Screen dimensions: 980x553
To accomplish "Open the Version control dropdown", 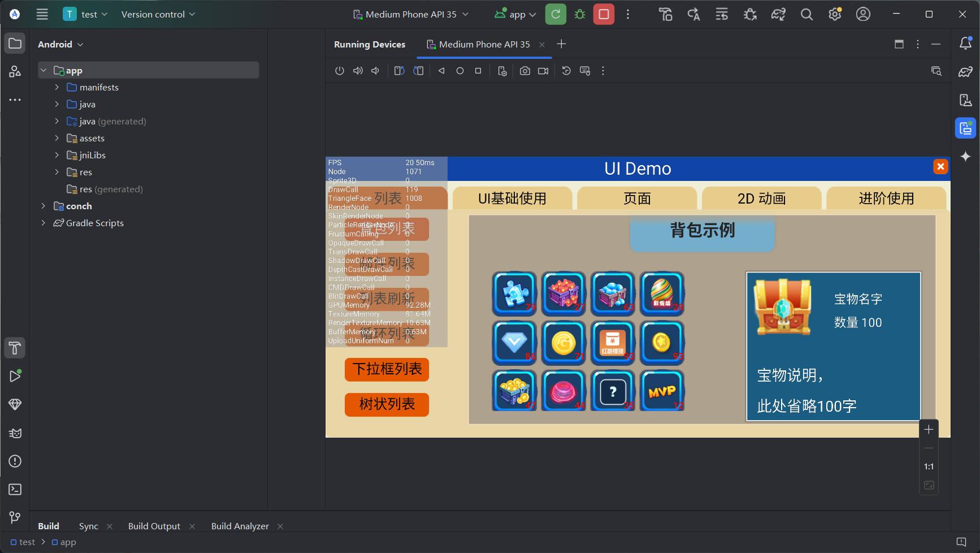I will click(158, 14).
